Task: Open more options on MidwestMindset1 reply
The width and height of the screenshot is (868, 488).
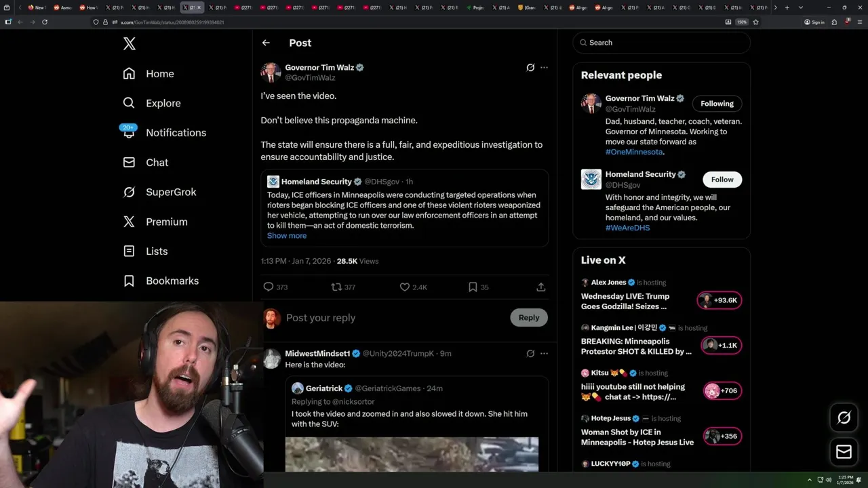Action: click(544, 354)
